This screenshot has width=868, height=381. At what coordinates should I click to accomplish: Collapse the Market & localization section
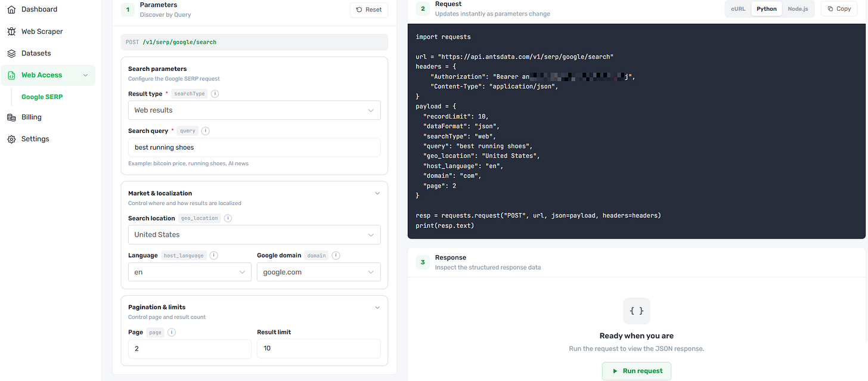tap(377, 193)
